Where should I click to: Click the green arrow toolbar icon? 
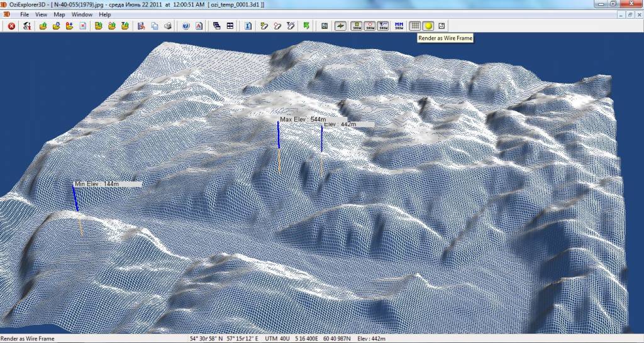pyautogui.click(x=306, y=26)
